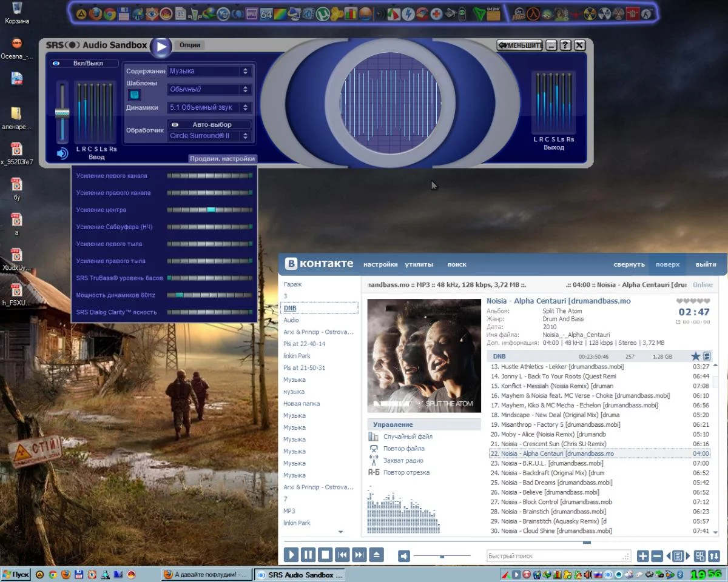Enable Случайный файл shuffle mode
728x582 pixels.
point(407,436)
